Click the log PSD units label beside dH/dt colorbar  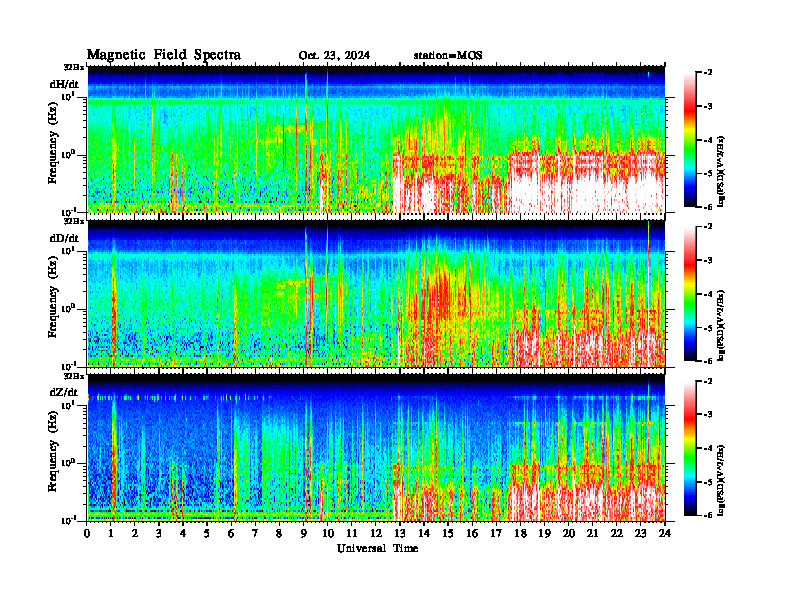(721, 171)
